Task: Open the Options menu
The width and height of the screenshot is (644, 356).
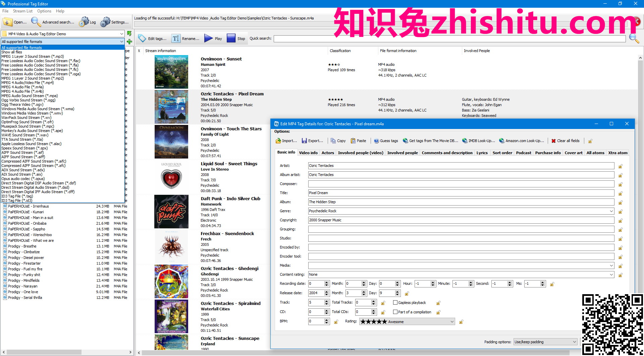Action: point(44,11)
